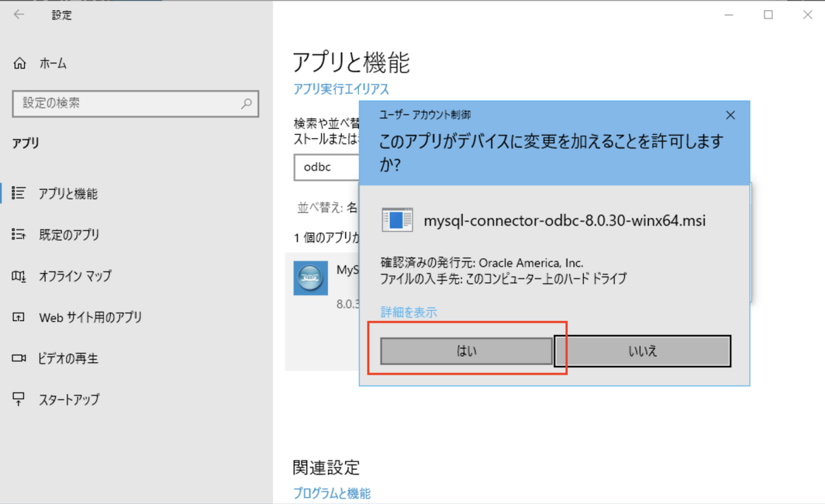This screenshot has width=825, height=504.
Task: Click the アプリと機能 list icon
Action: pos(19,193)
